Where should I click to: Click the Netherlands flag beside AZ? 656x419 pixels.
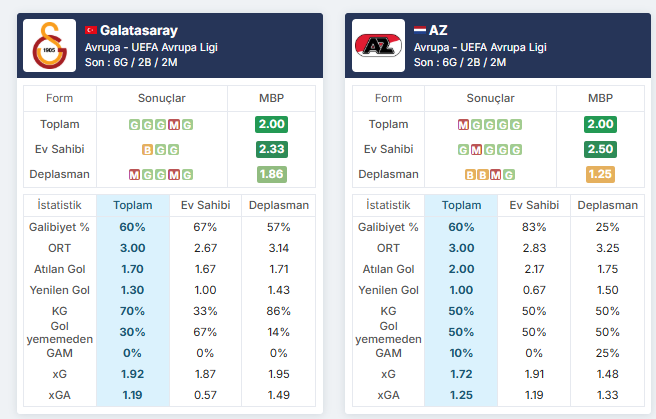(420, 31)
